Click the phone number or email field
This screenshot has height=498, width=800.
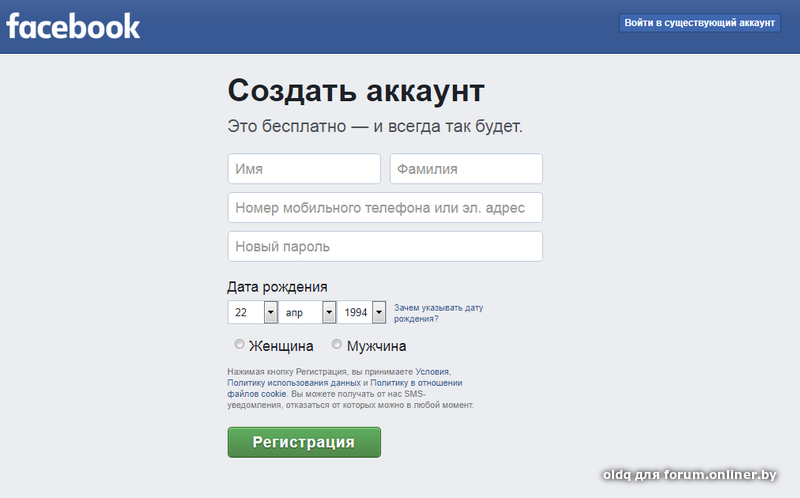(385, 208)
